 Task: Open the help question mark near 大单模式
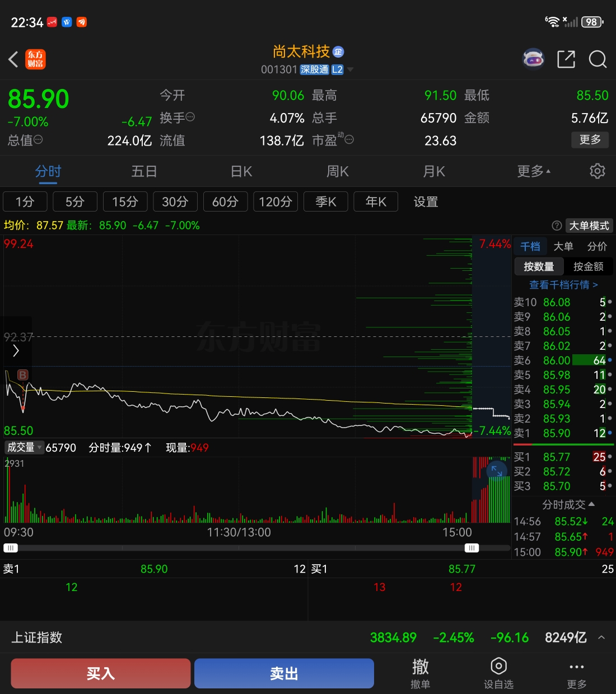pyautogui.click(x=557, y=226)
